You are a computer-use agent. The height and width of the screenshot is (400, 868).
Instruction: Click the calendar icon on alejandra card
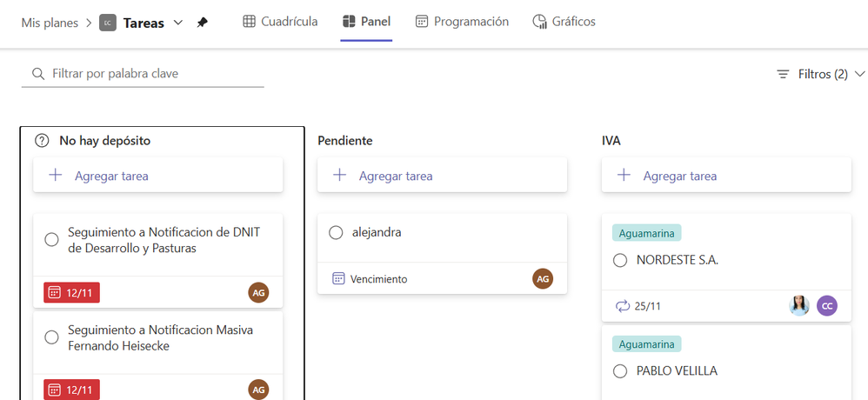coord(339,279)
